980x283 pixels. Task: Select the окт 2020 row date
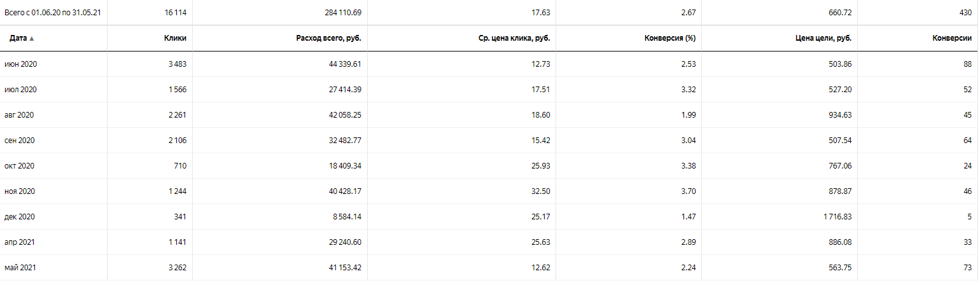tap(19, 166)
